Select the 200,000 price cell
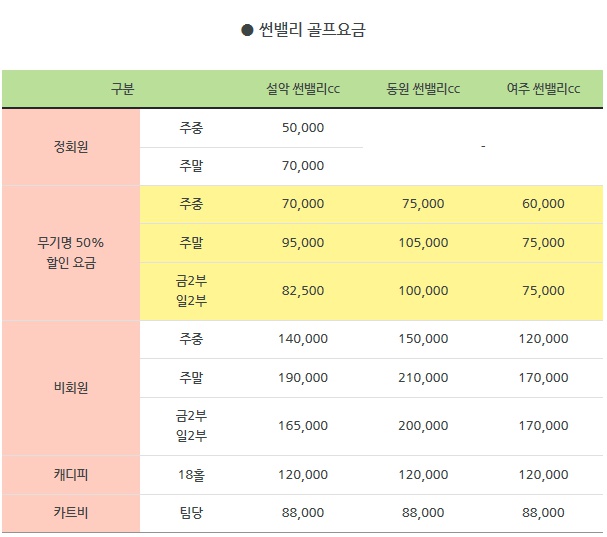This screenshot has height=537, width=607. point(423,426)
